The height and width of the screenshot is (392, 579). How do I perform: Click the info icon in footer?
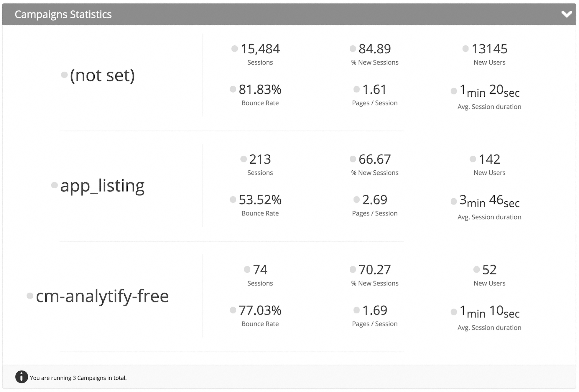[x=22, y=377]
